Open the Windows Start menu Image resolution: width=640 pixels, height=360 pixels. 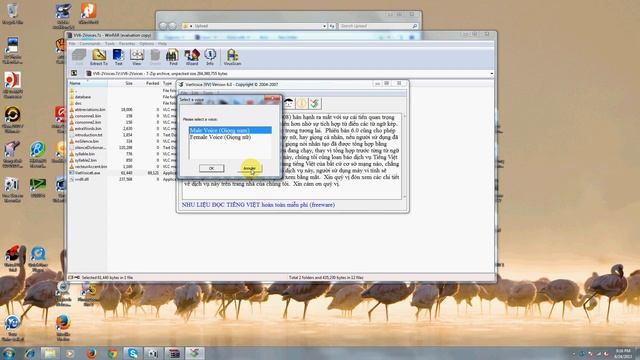tap(9, 353)
